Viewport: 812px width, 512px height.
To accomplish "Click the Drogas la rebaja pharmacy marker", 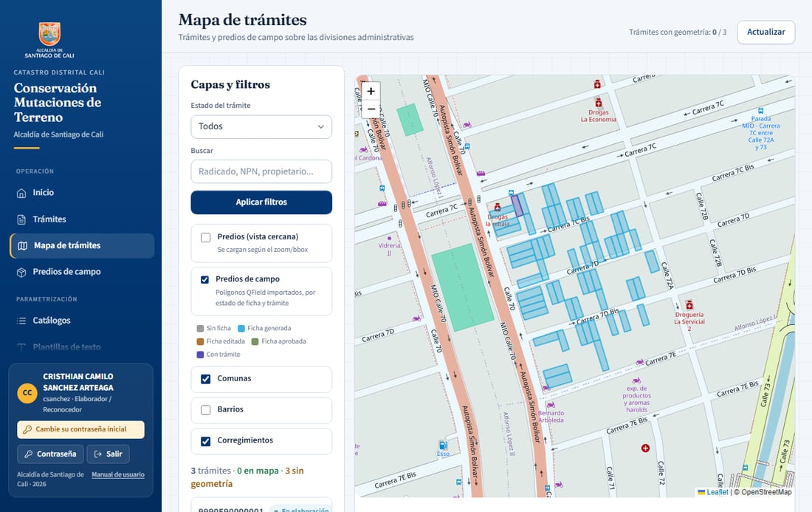I will (497, 208).
